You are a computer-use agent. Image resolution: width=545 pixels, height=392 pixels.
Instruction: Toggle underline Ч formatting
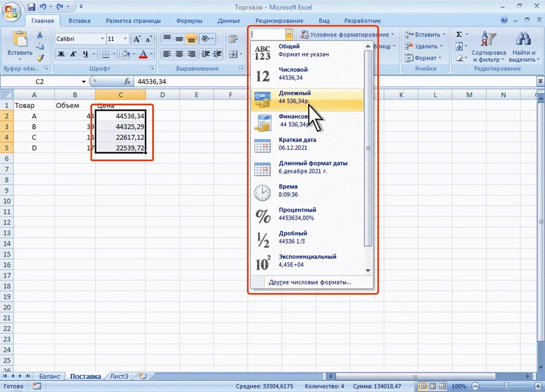coord(86,54)
